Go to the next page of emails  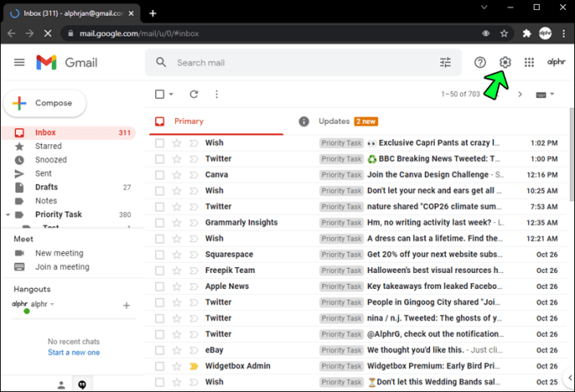point(520,94)
